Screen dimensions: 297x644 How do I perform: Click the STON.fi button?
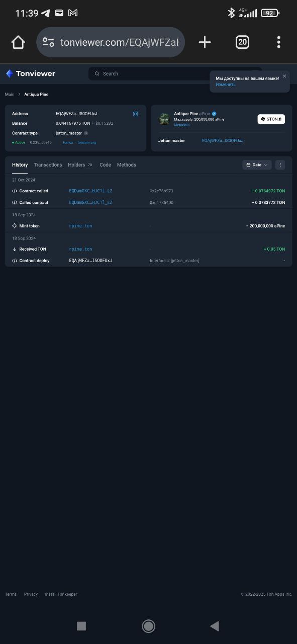pyautogui.click(x=271, y=119)
